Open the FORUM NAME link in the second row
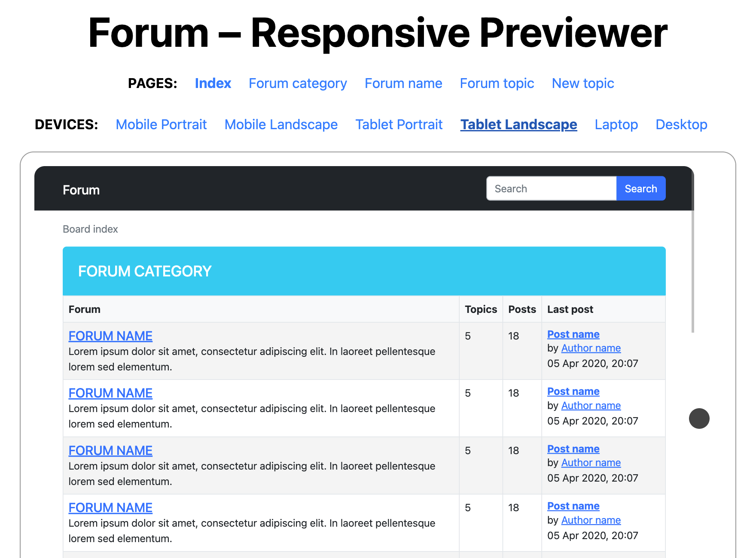 click(x=110, y=393)
